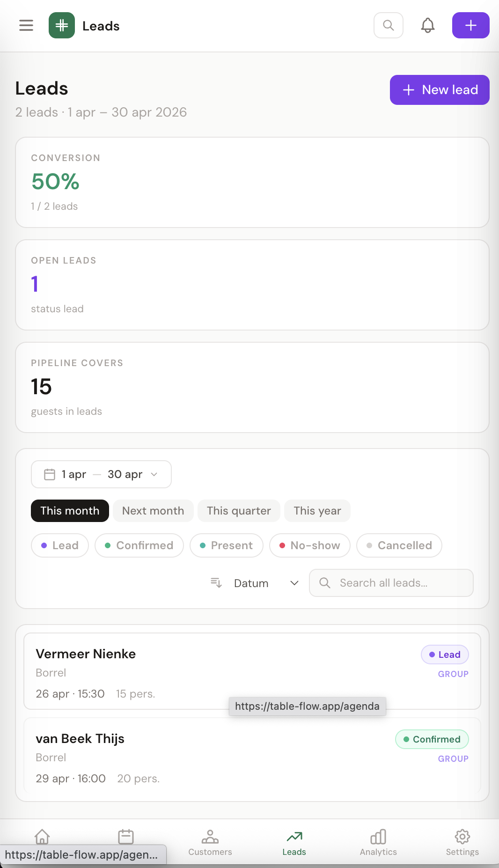The height and width of the screenshot is (868, 499).
Task: Click the 50% conversion indicator
Action: pyautogui.click(x=55, y=182)
